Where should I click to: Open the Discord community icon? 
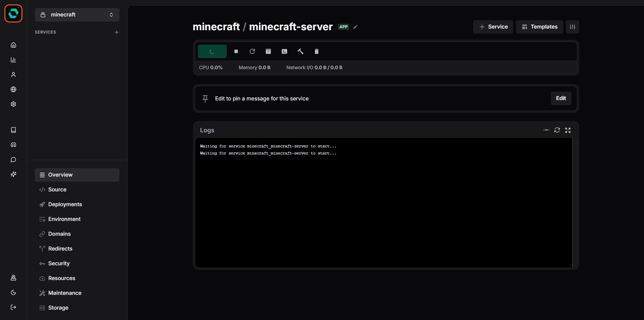[13, 145]
